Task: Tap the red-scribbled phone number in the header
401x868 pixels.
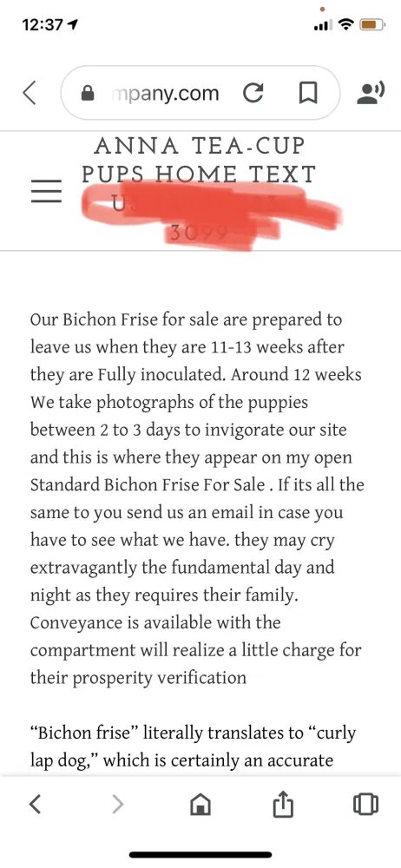Action: (x=210, y=216)
